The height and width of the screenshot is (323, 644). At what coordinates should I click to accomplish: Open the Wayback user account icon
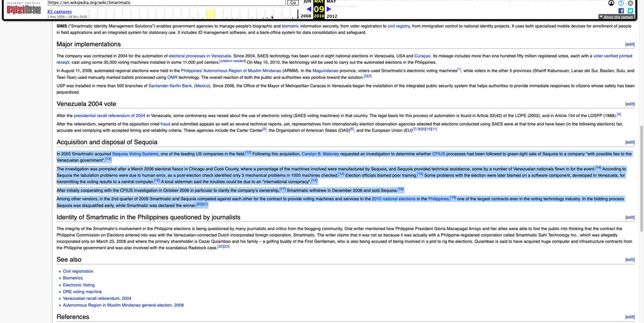(x=611, y=3)
